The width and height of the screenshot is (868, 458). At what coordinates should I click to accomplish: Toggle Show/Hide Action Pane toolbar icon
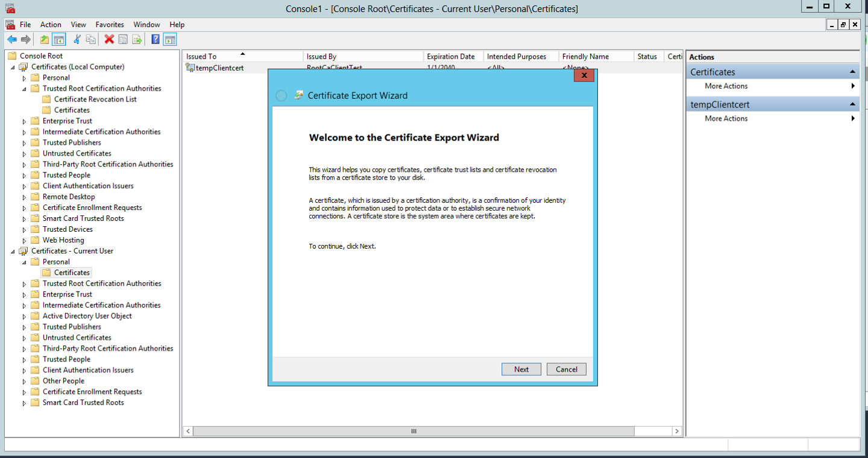click(170, 40)
